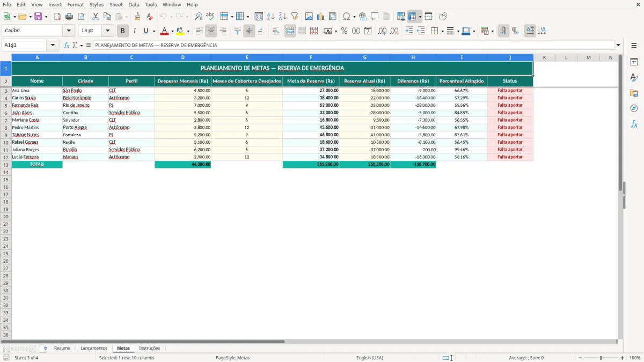Open Find and Replace icon
Image resolution: width=644 pixels, height=362 pixels.
[x=199, y=17]
